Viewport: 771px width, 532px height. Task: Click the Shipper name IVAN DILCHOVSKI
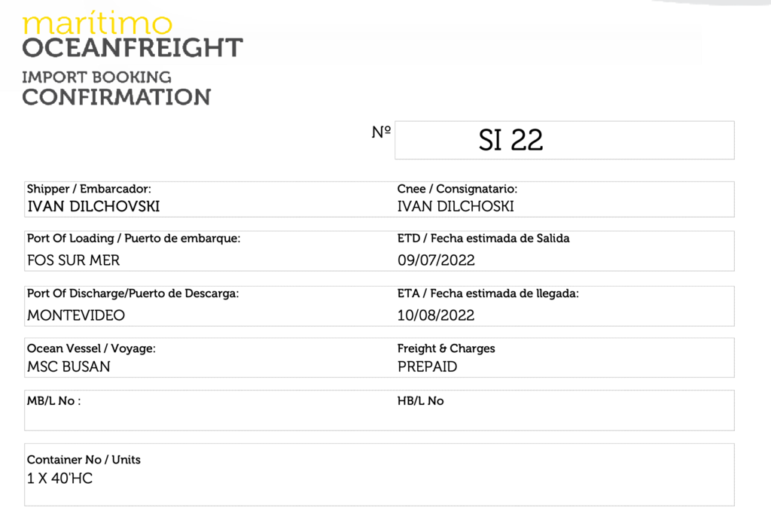click(93, 206)
